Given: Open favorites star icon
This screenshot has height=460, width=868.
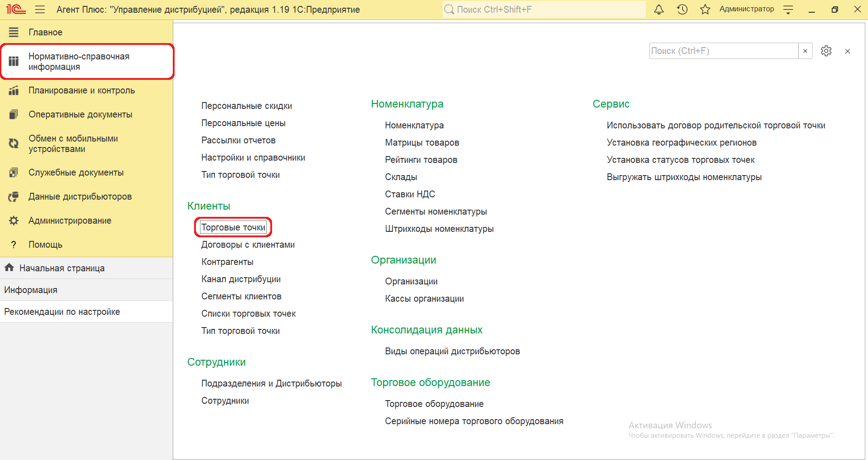Looking at the screenshot, I should tap(705, 10).
